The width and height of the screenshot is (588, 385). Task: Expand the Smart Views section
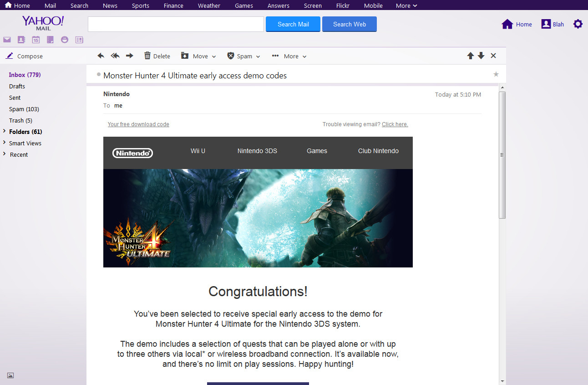coord(4,143)
